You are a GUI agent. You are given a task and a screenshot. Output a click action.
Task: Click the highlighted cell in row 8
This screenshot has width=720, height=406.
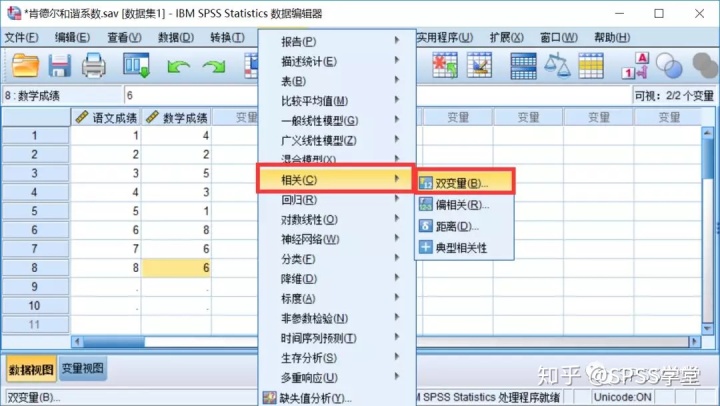(176, 267)
